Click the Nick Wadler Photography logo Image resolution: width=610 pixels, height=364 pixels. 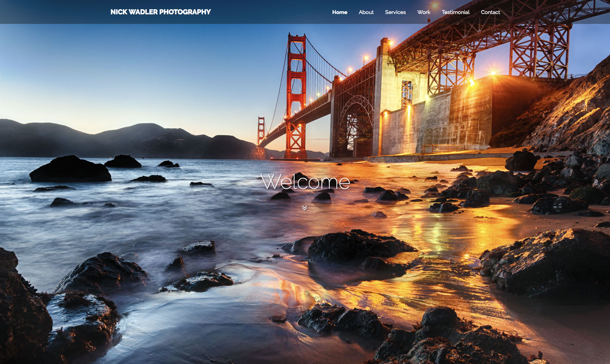160,12
